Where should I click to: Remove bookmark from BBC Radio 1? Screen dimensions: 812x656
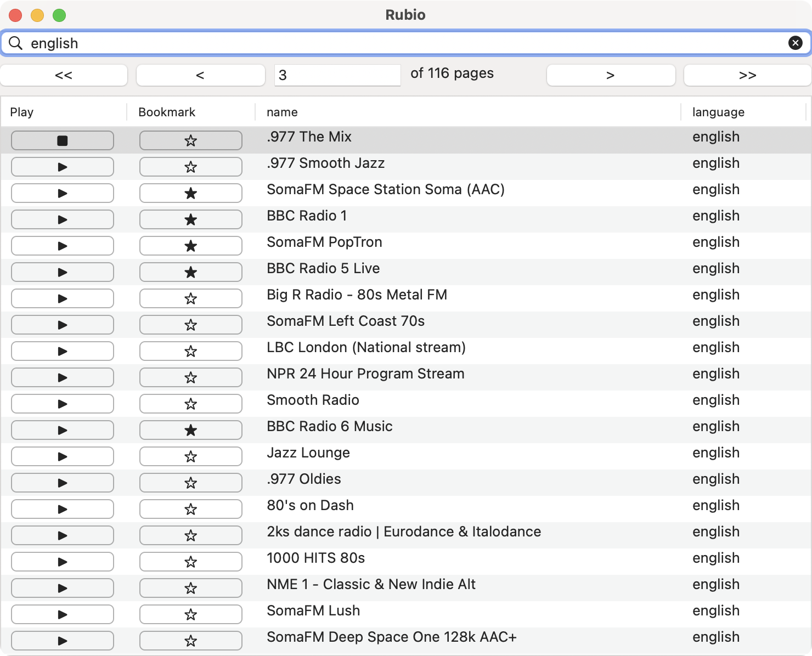[191, 219]
